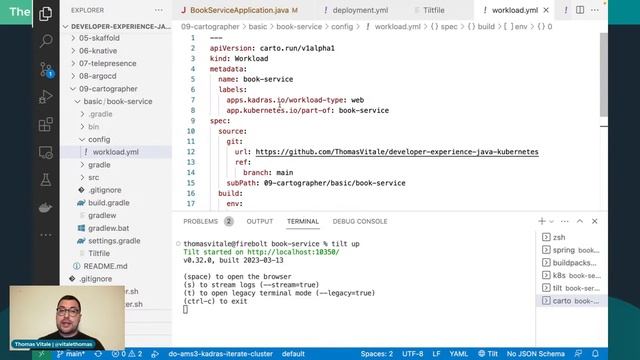Select the k8s terminal instance
The width and height of the screenshot is (640, 360).
pyautogui.click(x=571, y=275)
